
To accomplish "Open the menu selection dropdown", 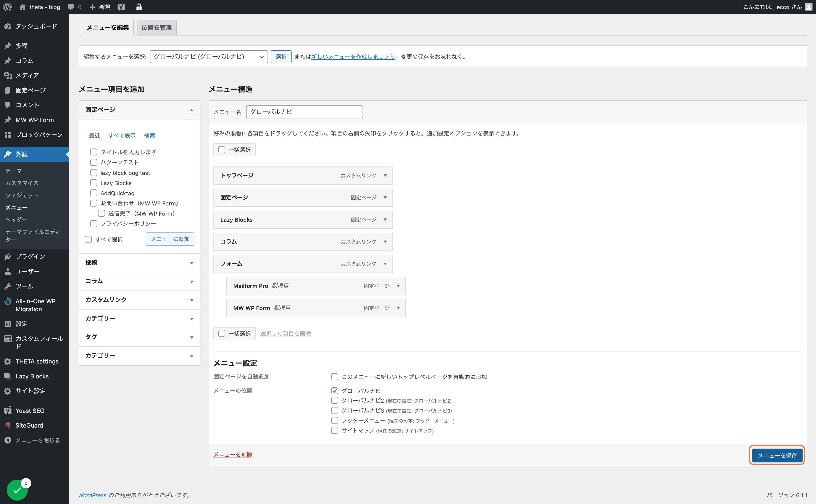I will (209, 57).
